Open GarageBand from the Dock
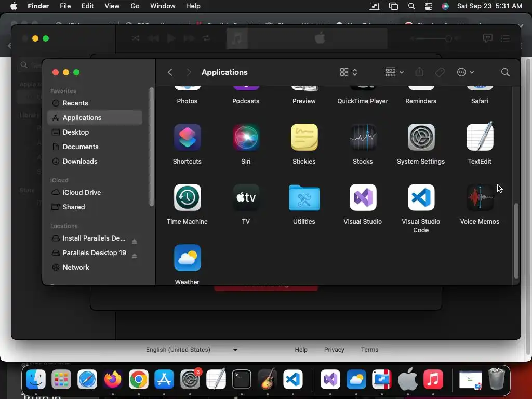Image resolution: width=532 pixels, height=399 pixels. click(x=268, y=379)
